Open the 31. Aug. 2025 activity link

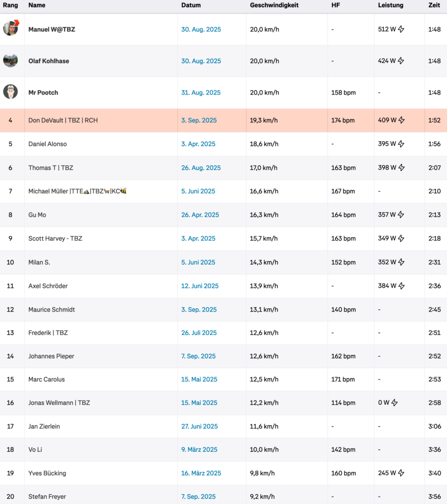[201, 93]
